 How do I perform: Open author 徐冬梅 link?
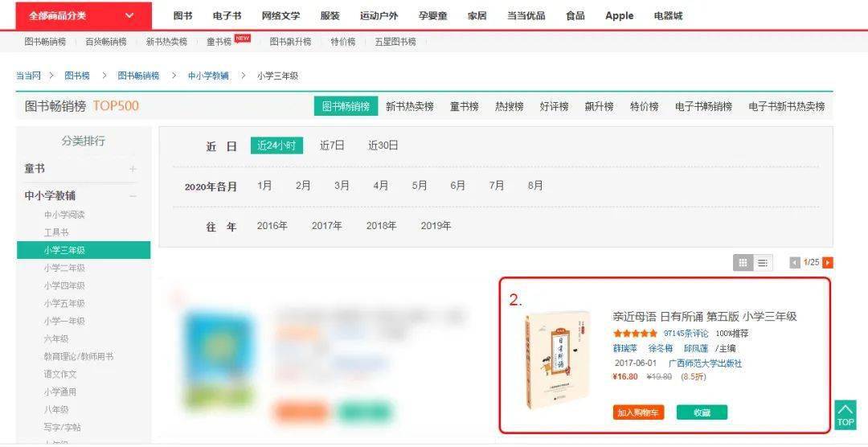(661, 348)
